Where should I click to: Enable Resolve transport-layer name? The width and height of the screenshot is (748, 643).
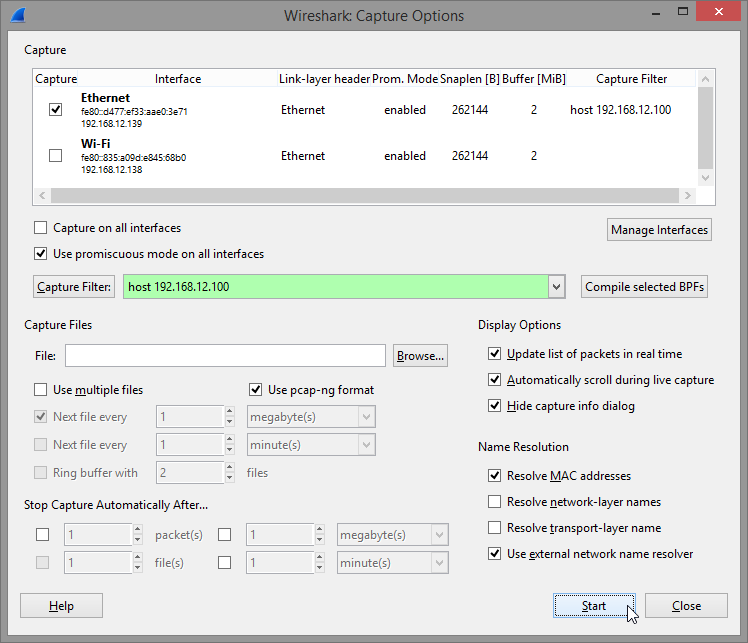[494, 528]
